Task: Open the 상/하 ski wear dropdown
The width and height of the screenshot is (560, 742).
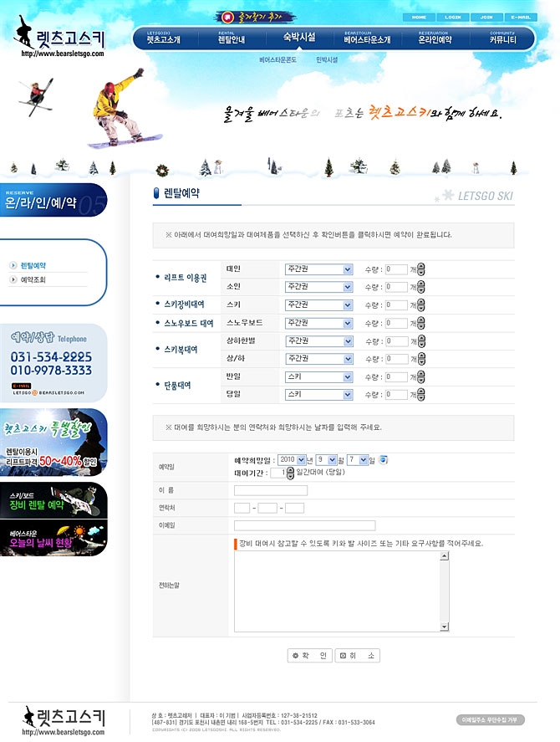Action: click(x=318, y=359)
